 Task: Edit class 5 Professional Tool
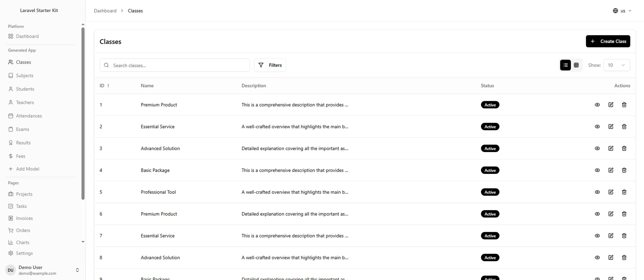tap(611, 192)
